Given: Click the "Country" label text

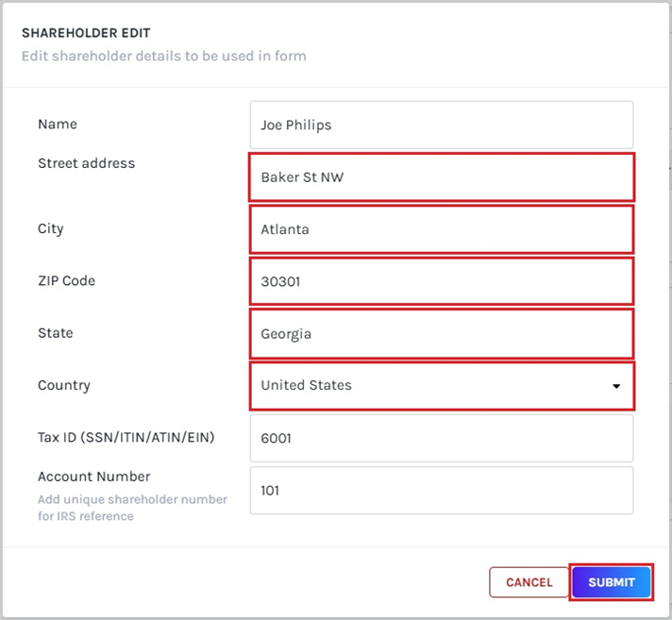Looking at the screenshot, I should (64, 386).
